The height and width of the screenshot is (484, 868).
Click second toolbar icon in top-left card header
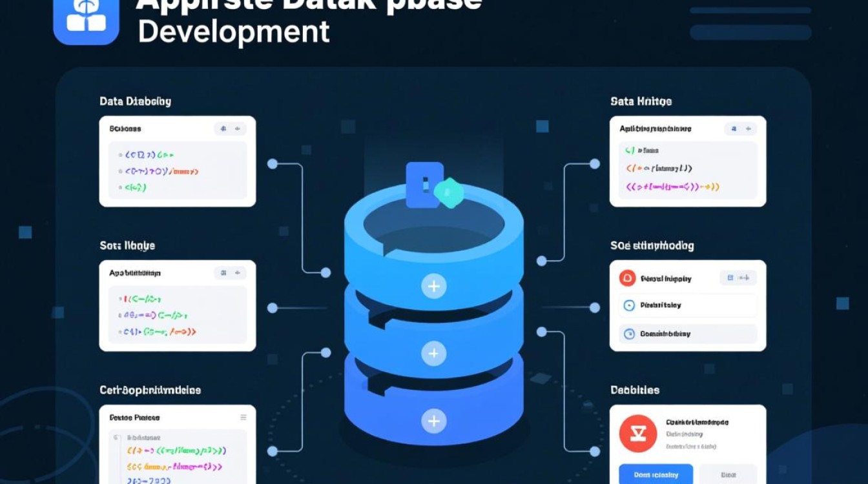point(238,129)
